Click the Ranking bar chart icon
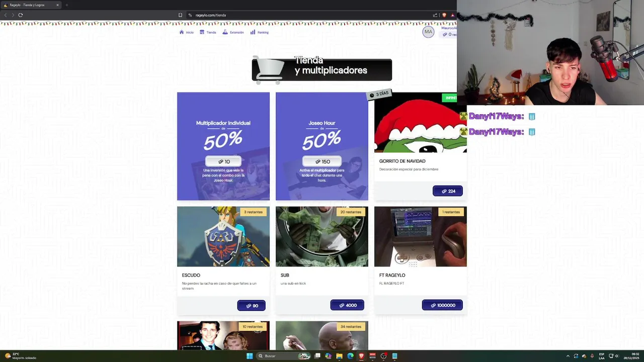 (253, 32)
